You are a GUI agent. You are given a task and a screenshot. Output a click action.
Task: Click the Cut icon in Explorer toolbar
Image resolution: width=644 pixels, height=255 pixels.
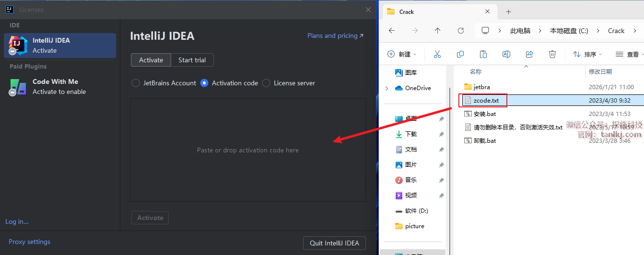pos(437,54)
